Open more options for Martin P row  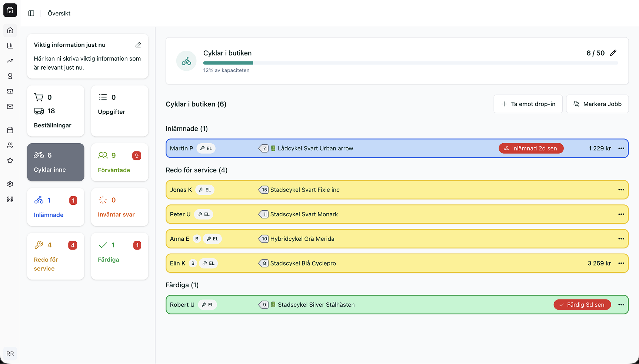click(x=621, y=148)
